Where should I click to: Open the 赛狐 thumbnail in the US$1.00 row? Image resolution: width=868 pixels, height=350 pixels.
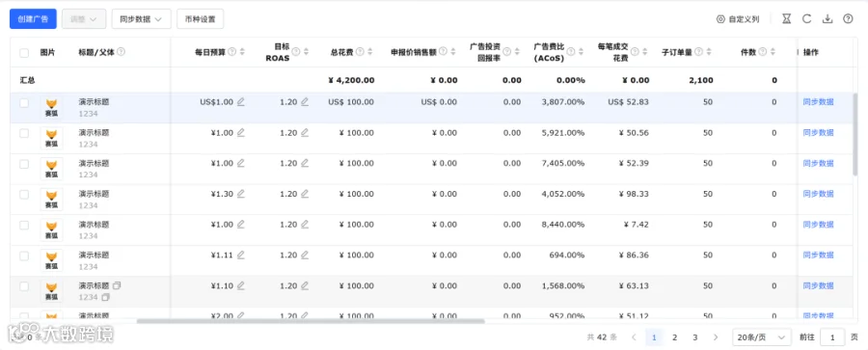[51, 107]
